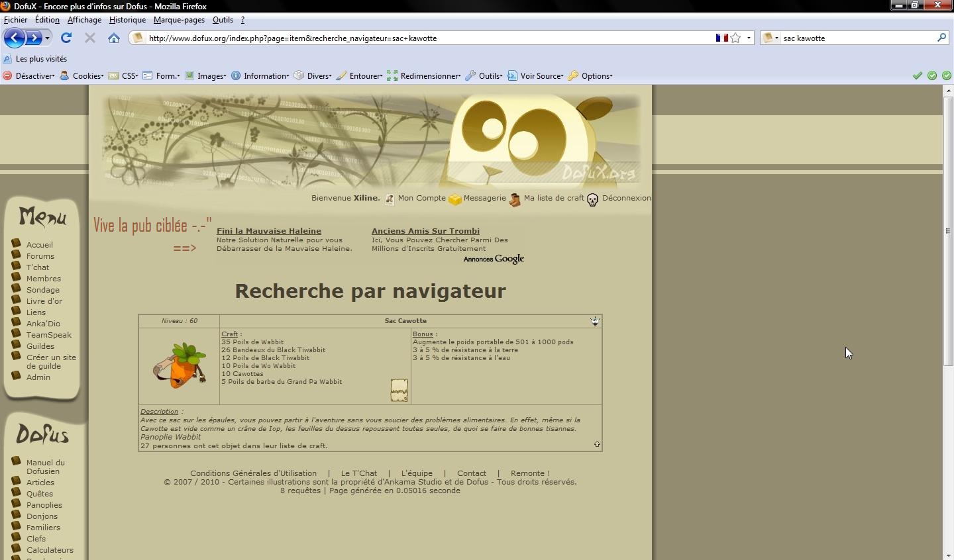
Task: Click the last green circle status icon
Action: click(947, 75)
